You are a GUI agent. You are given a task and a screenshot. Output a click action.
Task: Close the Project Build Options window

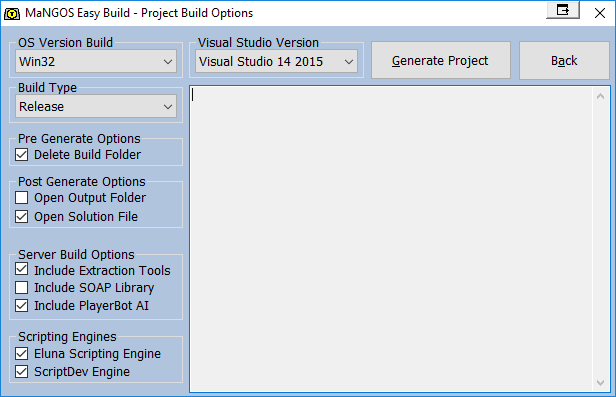coord(600,13)
